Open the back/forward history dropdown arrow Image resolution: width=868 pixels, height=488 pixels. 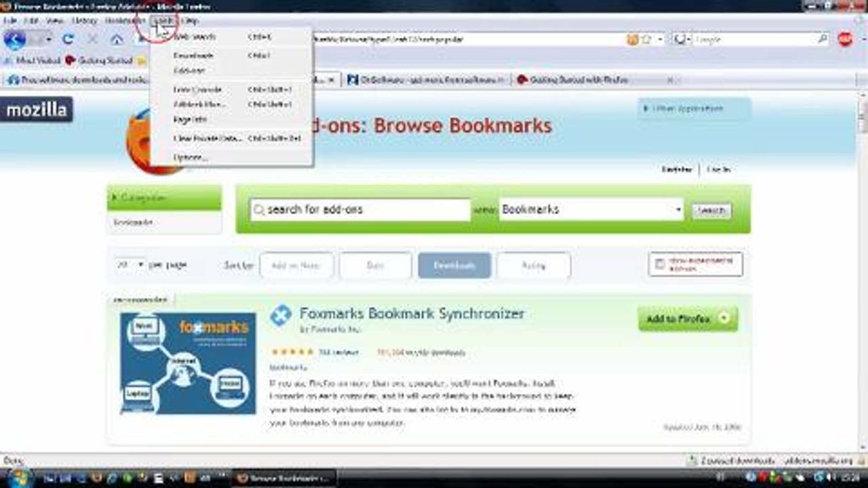tap(49, 40)
